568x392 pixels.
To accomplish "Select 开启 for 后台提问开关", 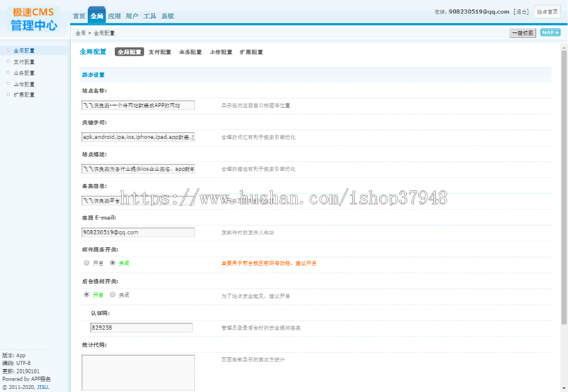I will click(x=87, y=295).
